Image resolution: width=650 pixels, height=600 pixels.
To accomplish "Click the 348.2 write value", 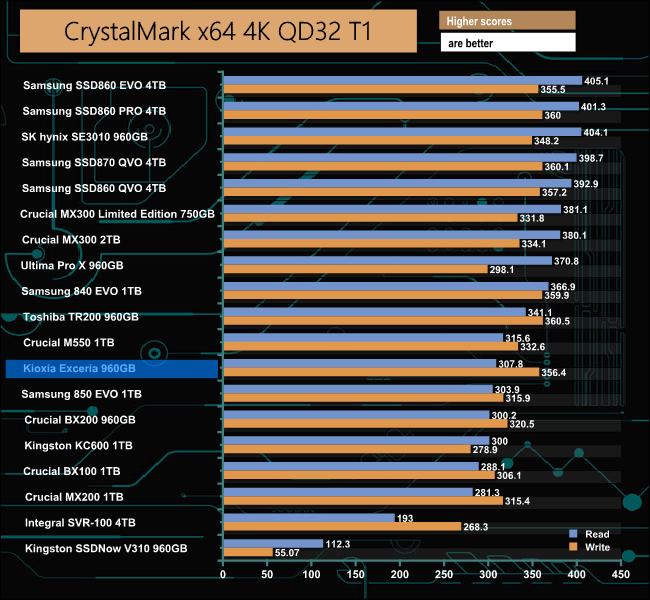I will coord(546,141).
